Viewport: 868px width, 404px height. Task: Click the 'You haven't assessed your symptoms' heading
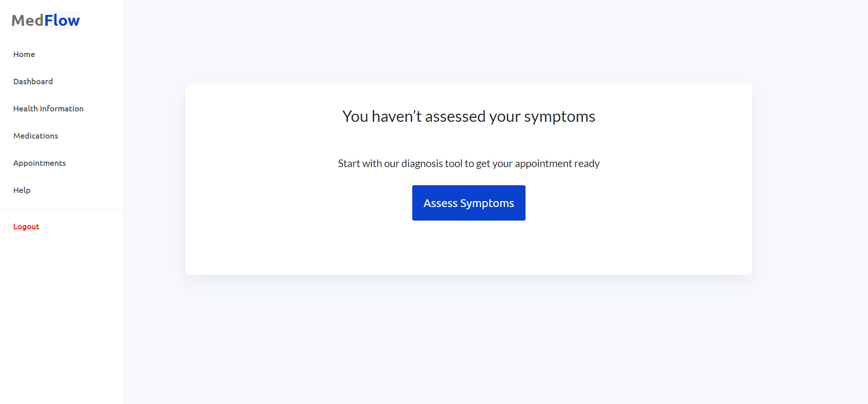pos(468,116)
